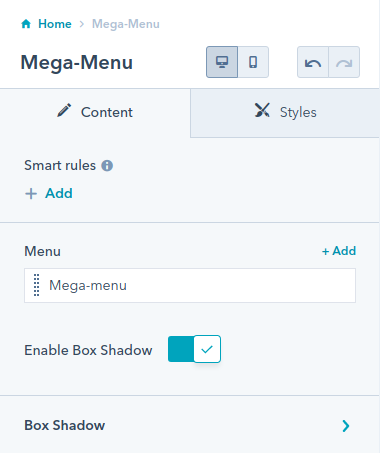380x453 pixels.
Task: Click the Mega-Menu breadcrumb text
Action: [x=126, y=24]
